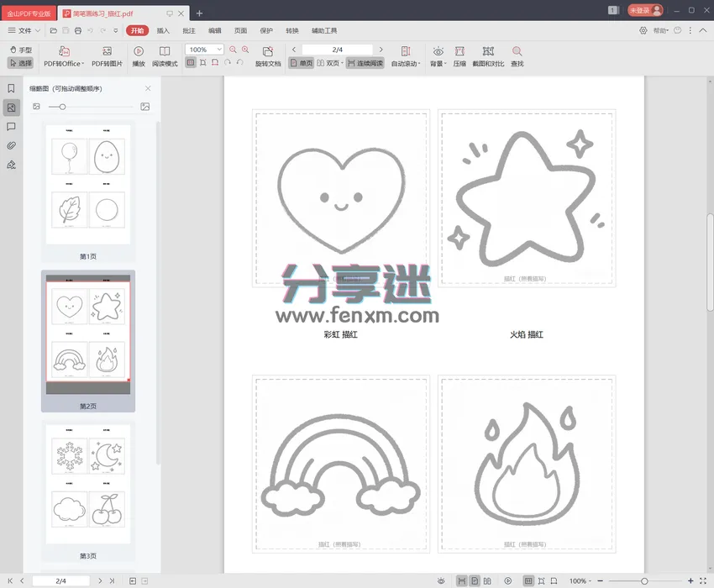Toggle continuous reading (连续阅读)
Screen dimensions: 714x588
(x=365, y=63)
